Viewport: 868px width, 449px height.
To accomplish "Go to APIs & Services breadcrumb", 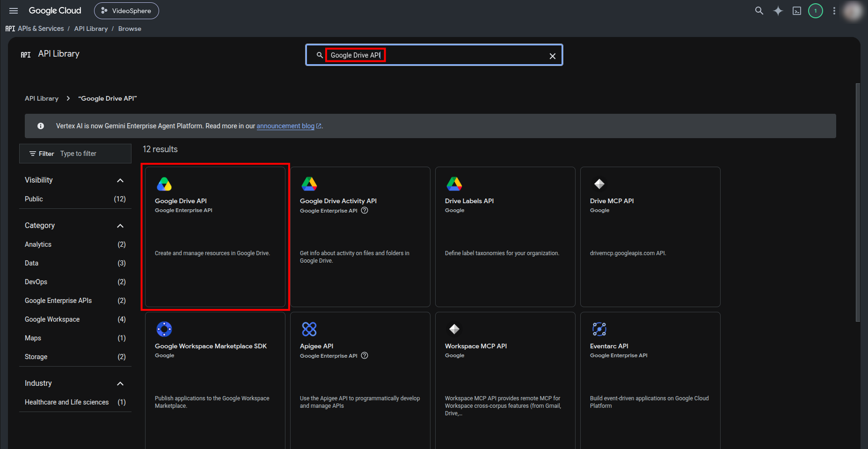I will 41,29.
